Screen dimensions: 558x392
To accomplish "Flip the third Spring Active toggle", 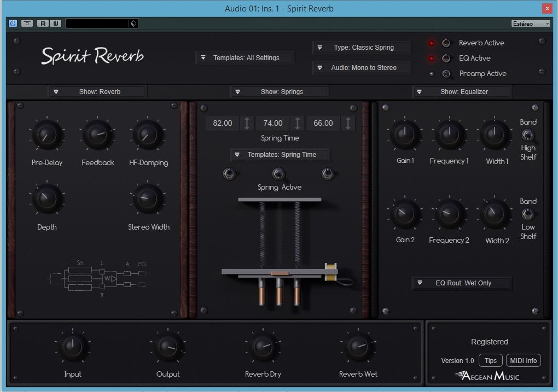I will click(328, 174).
